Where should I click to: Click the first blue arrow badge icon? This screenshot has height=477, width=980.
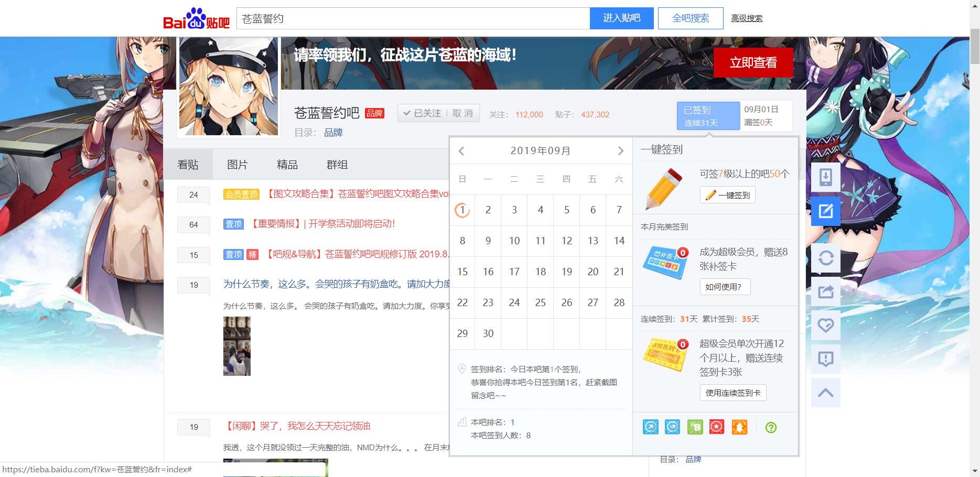(650, 427)
